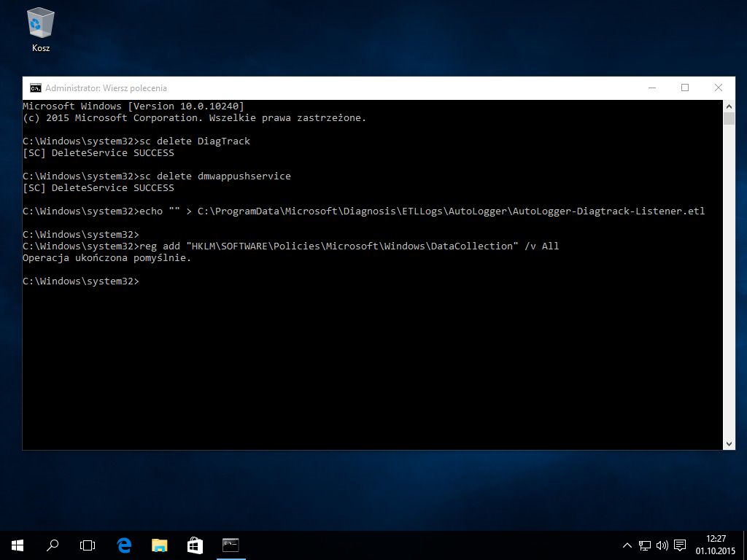Click the Show desktop sliver
Viewport: 747px width, 560px height.
tap(745, 545)
